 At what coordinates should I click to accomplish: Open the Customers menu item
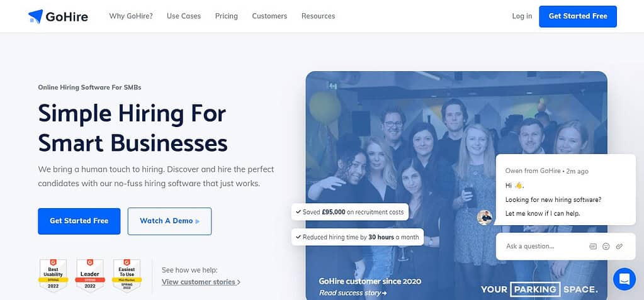pos(269,16)
